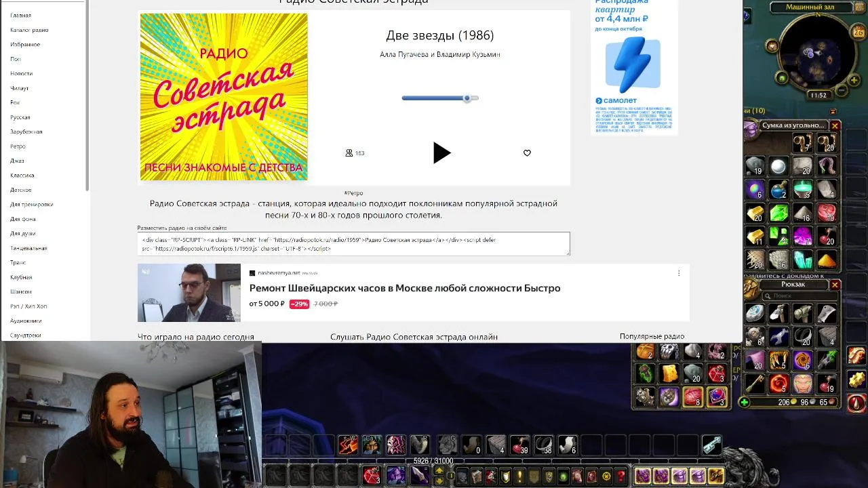Click the watch repair ad video thumbnail
868x488 pixels.
point(189,293)
